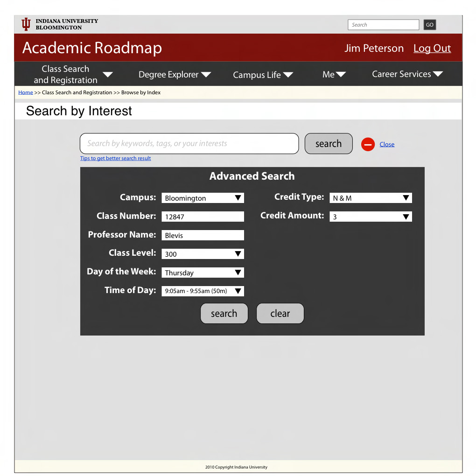Open Tips to get better search result

[x=115, y=158]
